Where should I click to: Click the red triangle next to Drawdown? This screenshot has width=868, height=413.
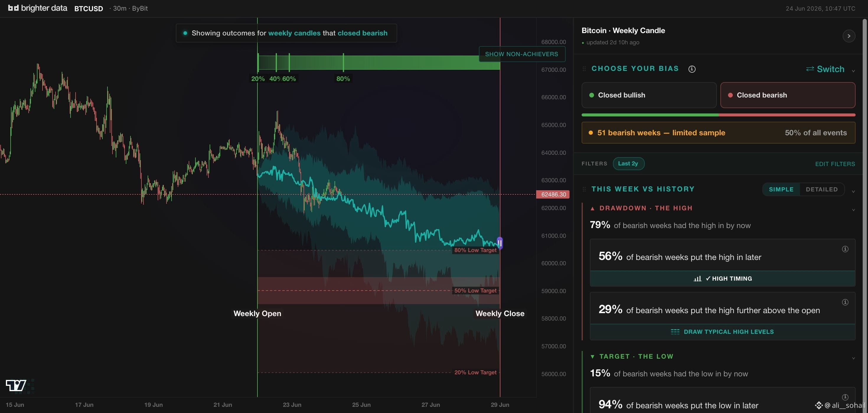pyautogui.click(x=592, y=208)
